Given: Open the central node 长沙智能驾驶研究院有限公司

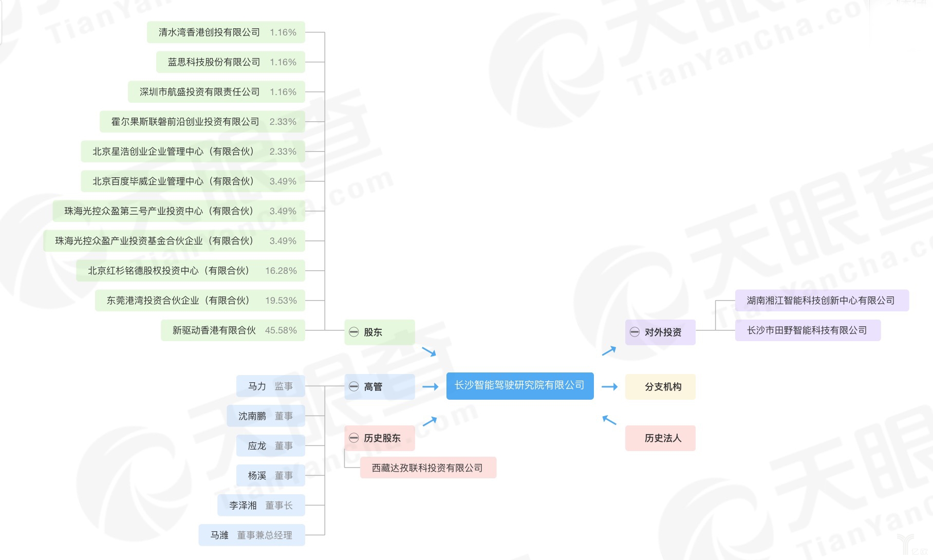Looking at the screenshot, I should (x=520, y=386).
